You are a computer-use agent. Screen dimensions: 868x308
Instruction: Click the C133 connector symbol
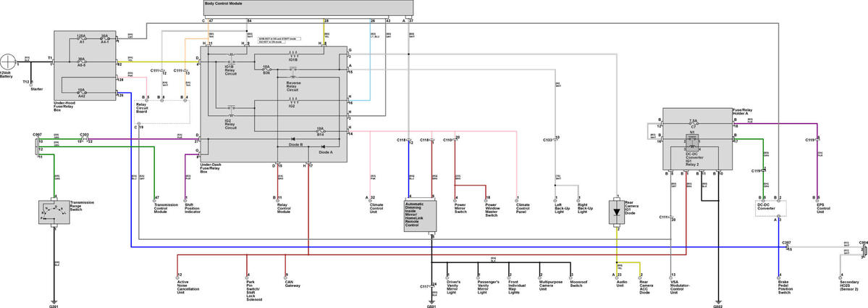pos(554,140)
